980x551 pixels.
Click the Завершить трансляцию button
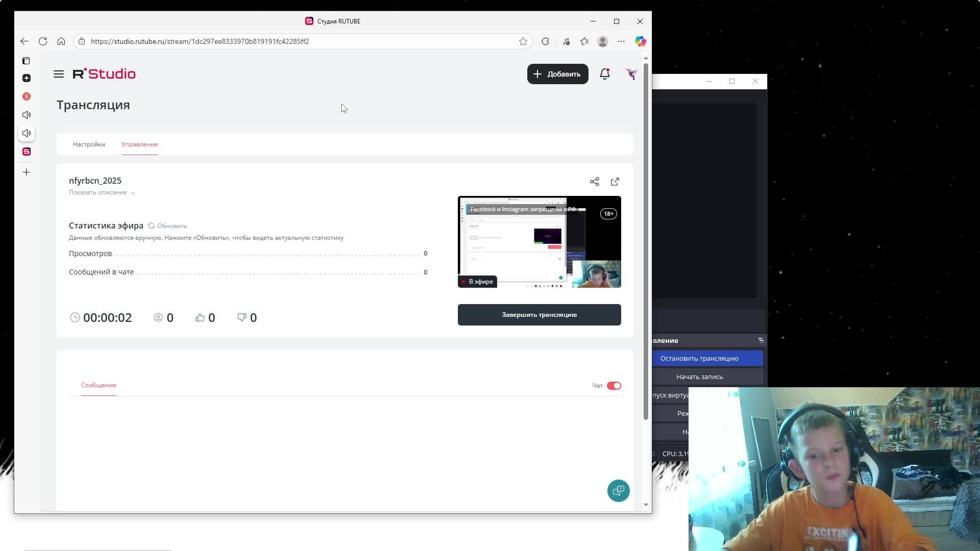(539, 315)
